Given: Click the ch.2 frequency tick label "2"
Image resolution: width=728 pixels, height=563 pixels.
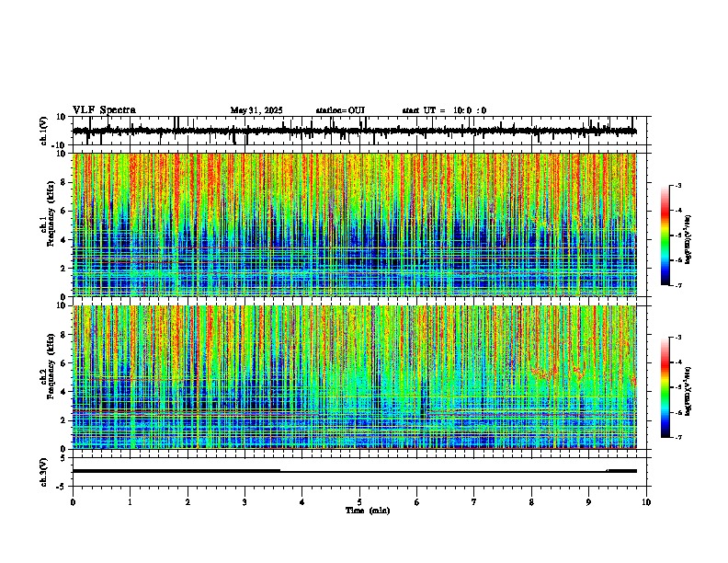Looking at the screenshot, I should coord(64,420).
